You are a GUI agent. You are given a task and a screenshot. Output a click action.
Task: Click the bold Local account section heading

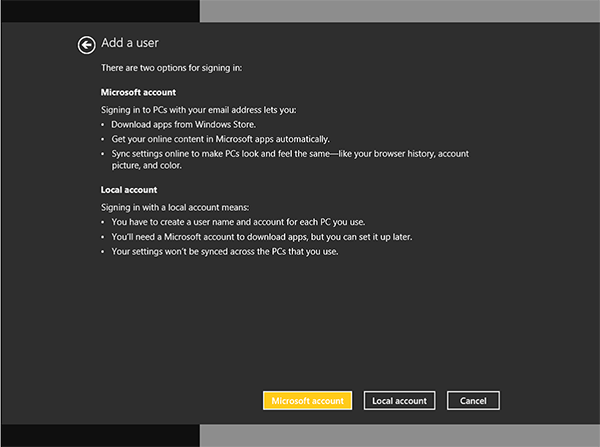pos(128,188)
